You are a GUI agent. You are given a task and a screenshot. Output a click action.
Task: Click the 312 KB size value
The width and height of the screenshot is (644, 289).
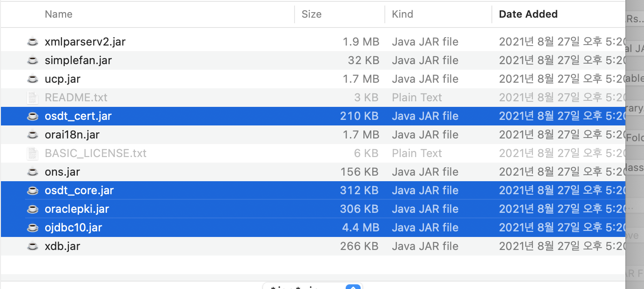359,190
